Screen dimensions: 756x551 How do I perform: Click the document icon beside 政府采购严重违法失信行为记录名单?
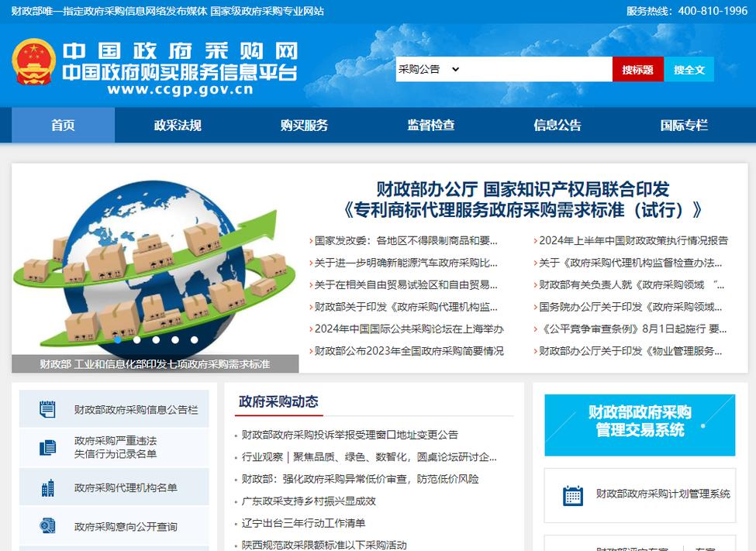[47, 447]
